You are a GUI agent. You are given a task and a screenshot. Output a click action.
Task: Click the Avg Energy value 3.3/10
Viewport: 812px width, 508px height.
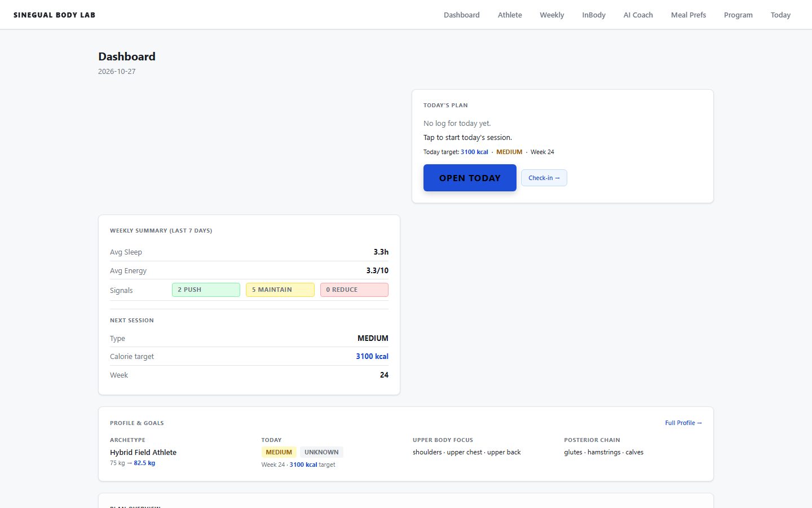click(x=377, y=270)
